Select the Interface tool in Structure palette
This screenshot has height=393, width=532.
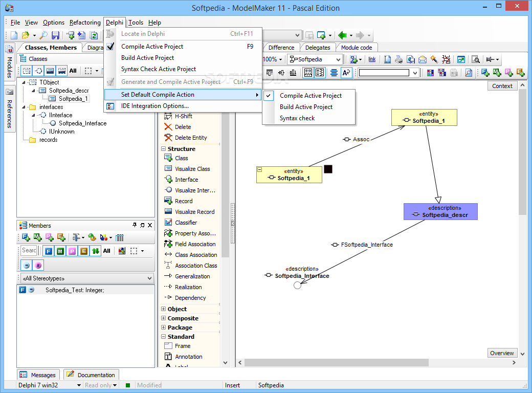click(x=186, y=180)
